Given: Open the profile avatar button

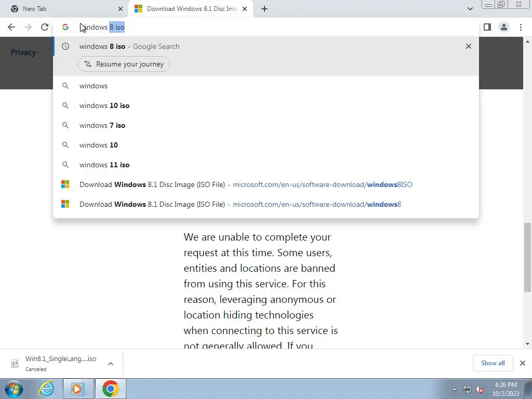Looking at the screenshot, I should click(x=504, y=27).
